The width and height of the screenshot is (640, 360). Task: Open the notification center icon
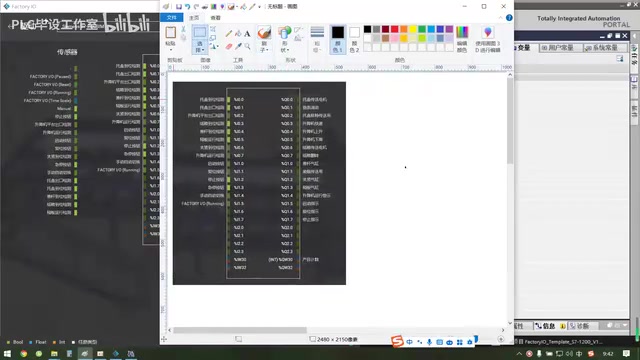coord(627,353)
